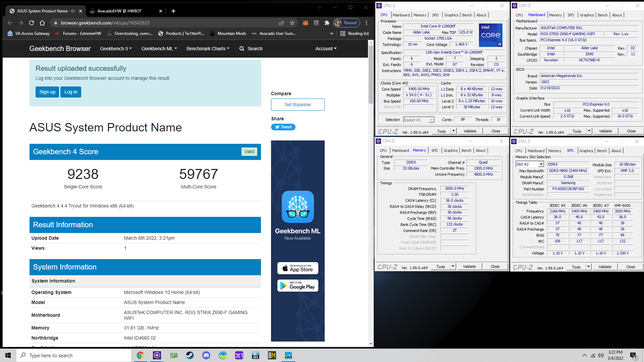644x362 pixels.
Task: Open the network icon in system tray
Action: pos(593,355)
